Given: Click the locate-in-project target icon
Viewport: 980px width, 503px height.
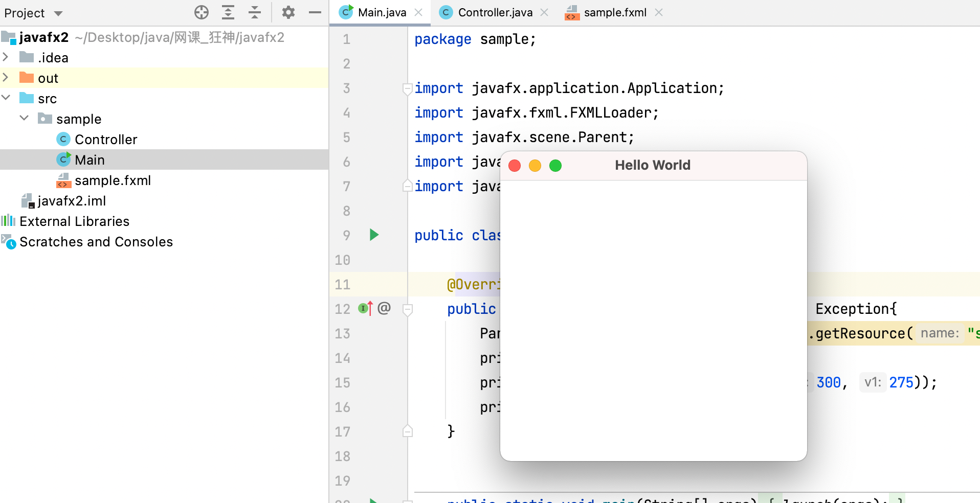Looking at the screenshot, I should coord(202,12).
